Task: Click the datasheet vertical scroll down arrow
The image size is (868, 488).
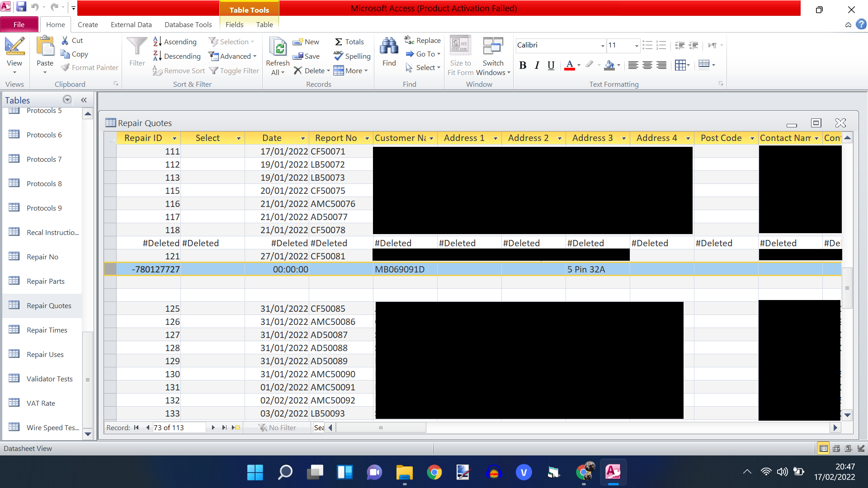Action: point(848,415)
